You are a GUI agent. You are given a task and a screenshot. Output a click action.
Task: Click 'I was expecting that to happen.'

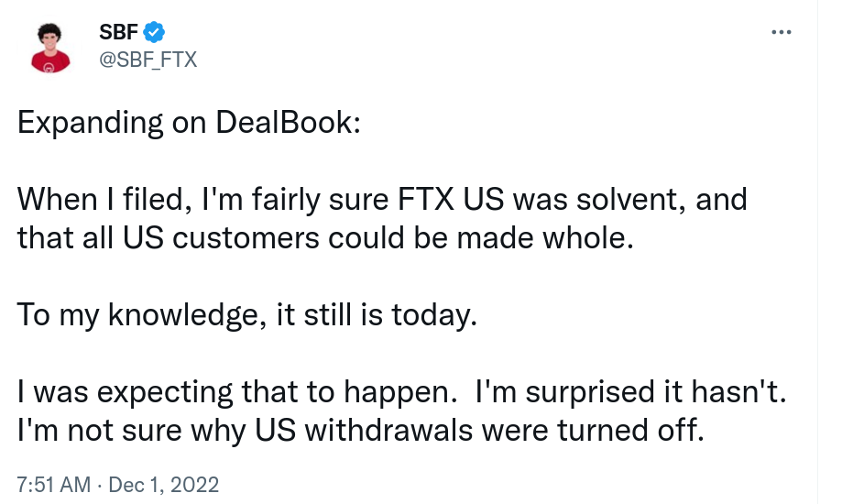coord(236,391)
